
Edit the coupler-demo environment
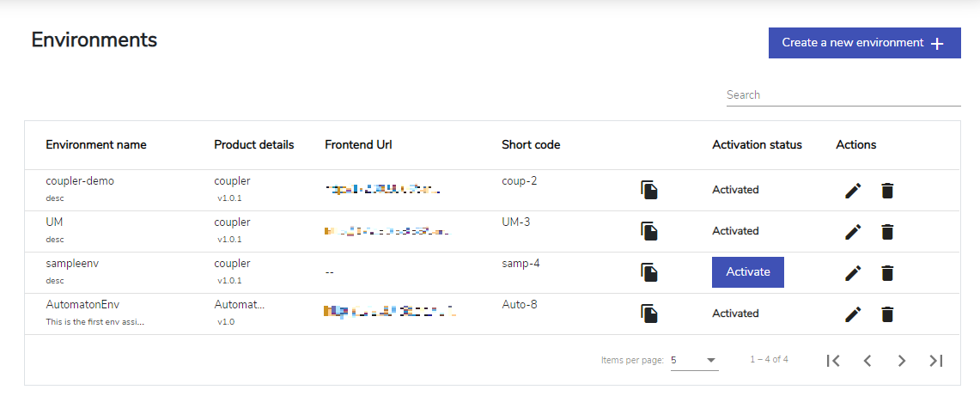point(853,191)
